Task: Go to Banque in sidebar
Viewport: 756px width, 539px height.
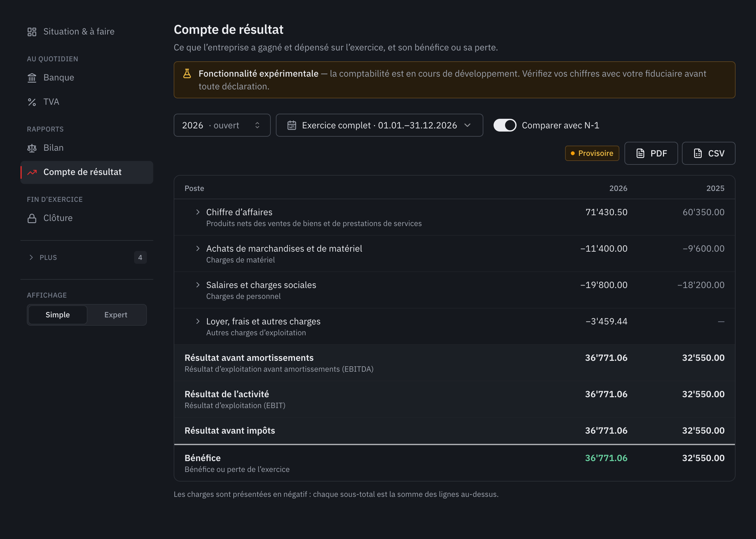Action: tap(87, 78)
